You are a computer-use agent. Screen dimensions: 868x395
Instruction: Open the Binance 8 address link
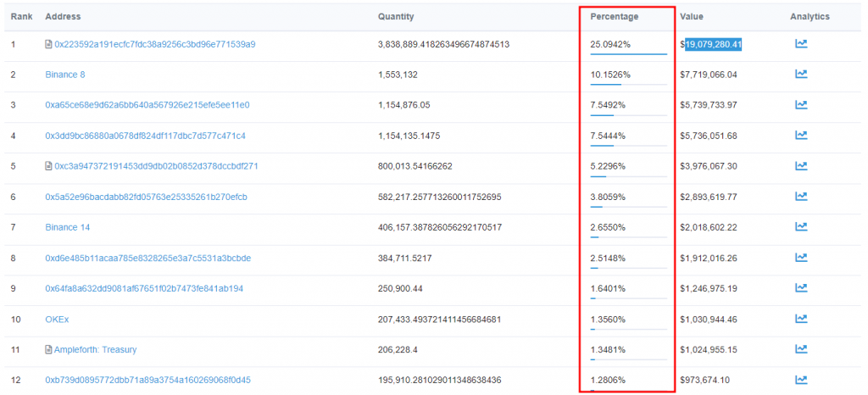coord(65,74)
